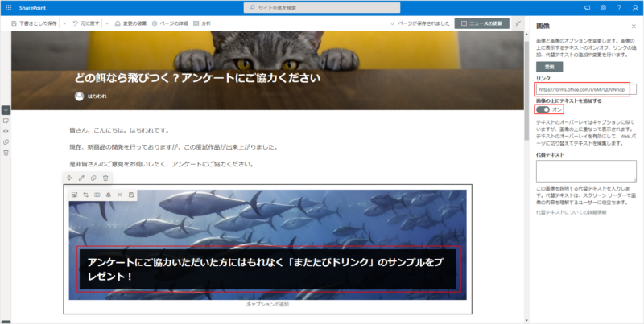The width and height of the screenshot is (644, 324).
Task: Click the megaphone notification icon in header
Action: [x=587, y=7]
